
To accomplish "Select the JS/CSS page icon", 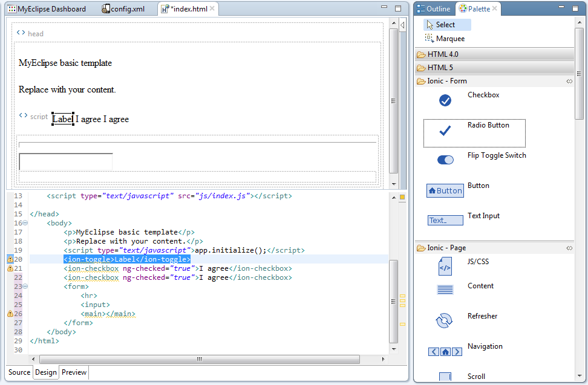I will click(445, 266).
